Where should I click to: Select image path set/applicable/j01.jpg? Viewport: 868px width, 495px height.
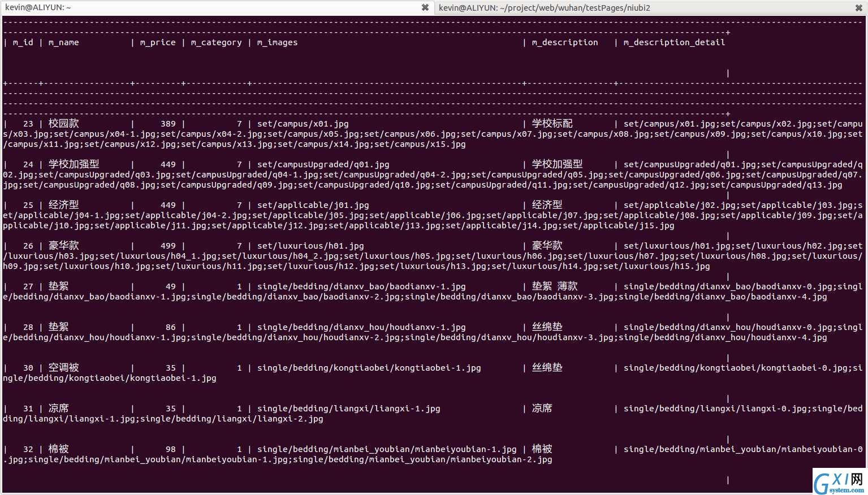313,205
